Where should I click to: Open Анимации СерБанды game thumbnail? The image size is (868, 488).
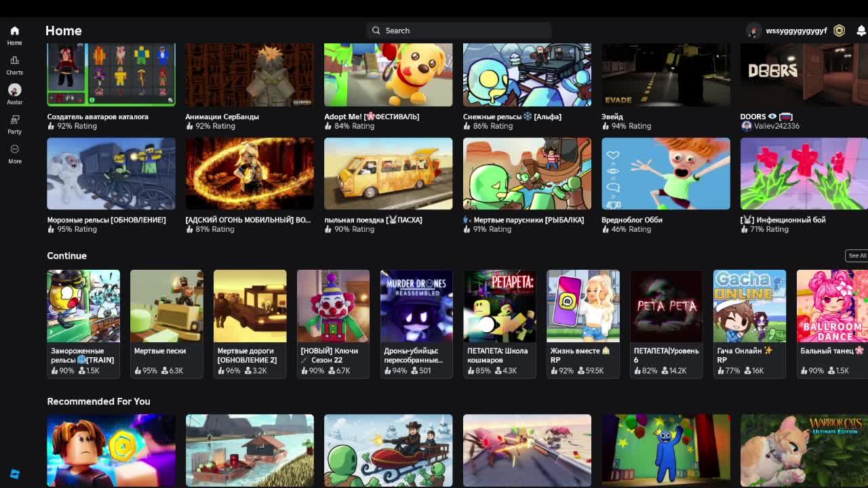click(x=250, y=75)
